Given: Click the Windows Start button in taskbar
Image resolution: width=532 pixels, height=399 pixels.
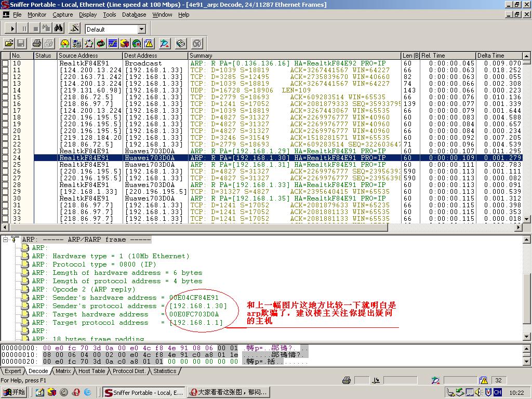Looking at the screenshot, I should [x=14, y=392].
